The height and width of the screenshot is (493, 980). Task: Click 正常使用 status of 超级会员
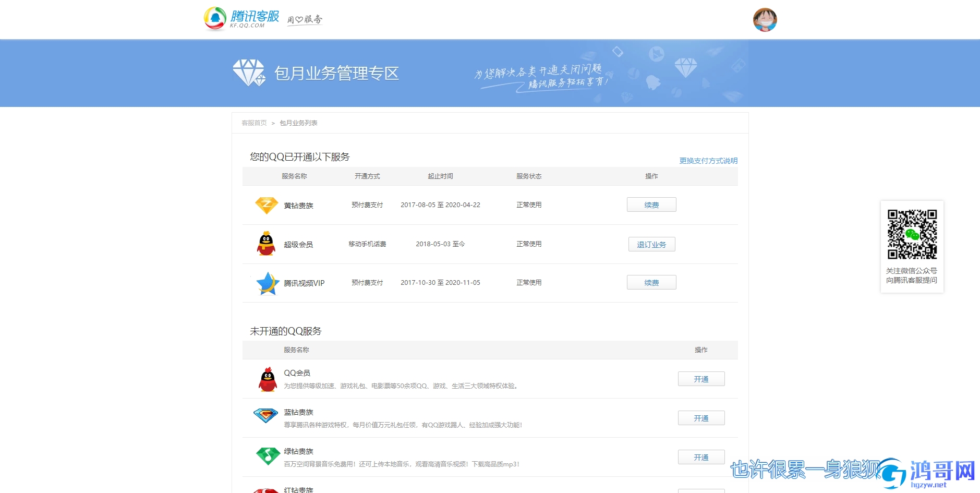click(x=529, y=244)
